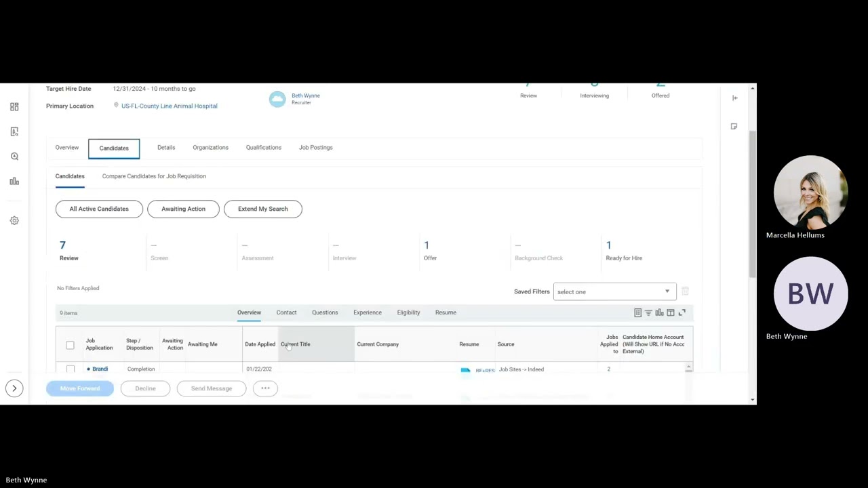Image resolution: width=868 pixels, height=488 pixels.
Task: Show the chart view icon above grid
Action: coord(659,312)
